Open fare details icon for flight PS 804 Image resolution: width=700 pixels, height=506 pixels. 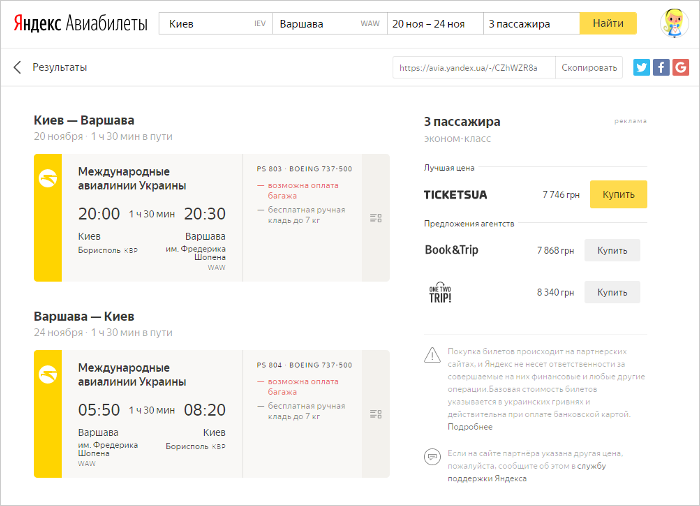(x=376, y=414)
